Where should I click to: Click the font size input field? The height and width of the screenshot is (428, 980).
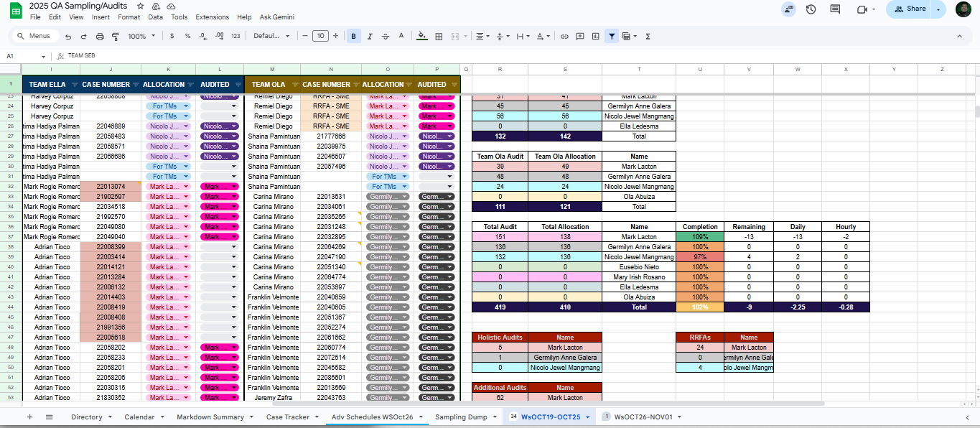(x=320, y=36)
